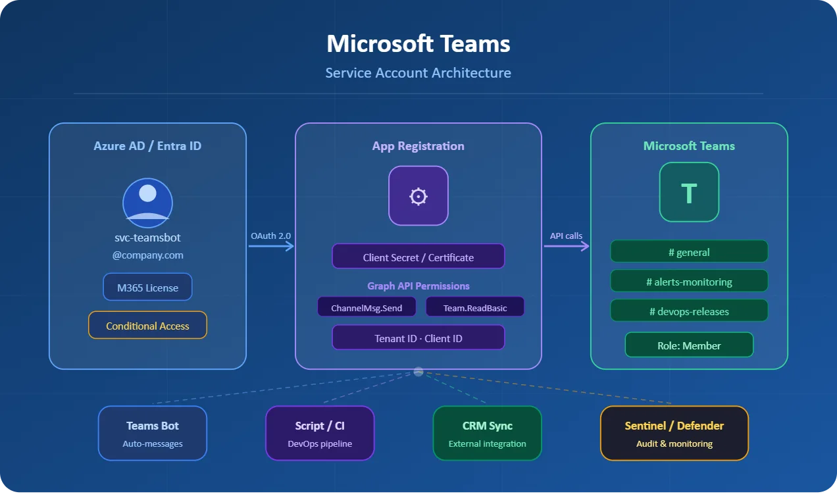The height and width of the screenshot is (504, 837).
Task: Open the Tenant ID · Client ID entry
Action: tap(419, 338)
